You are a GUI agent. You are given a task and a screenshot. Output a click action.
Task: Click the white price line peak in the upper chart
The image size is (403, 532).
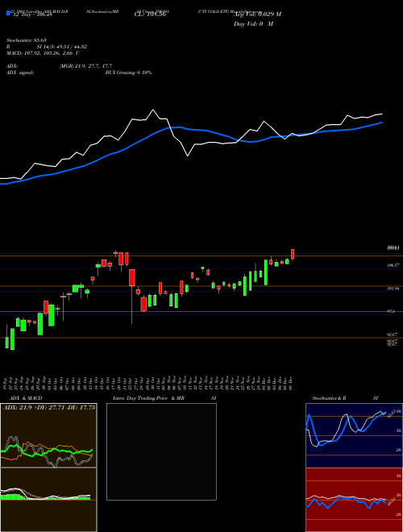(x=152, y=110)
